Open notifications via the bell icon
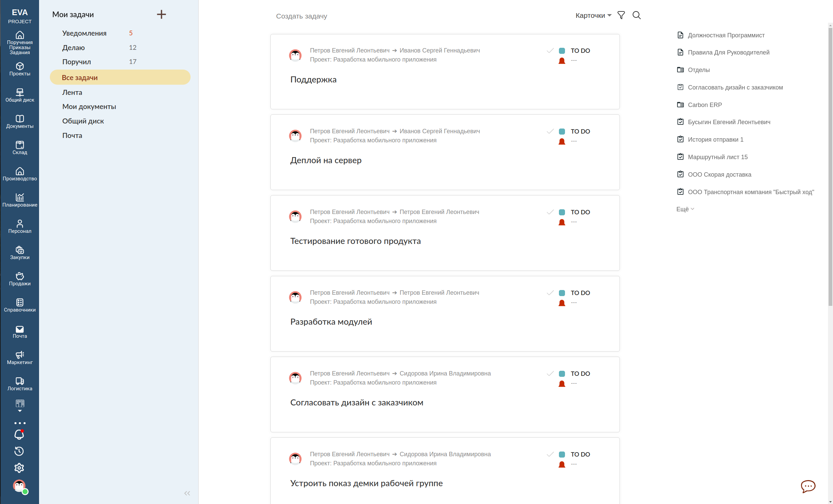 [19, 434]
